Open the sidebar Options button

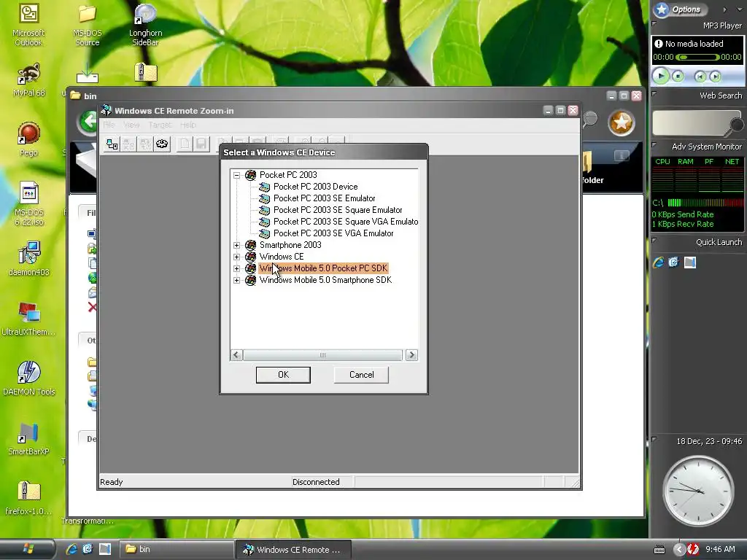pos(680,9)
